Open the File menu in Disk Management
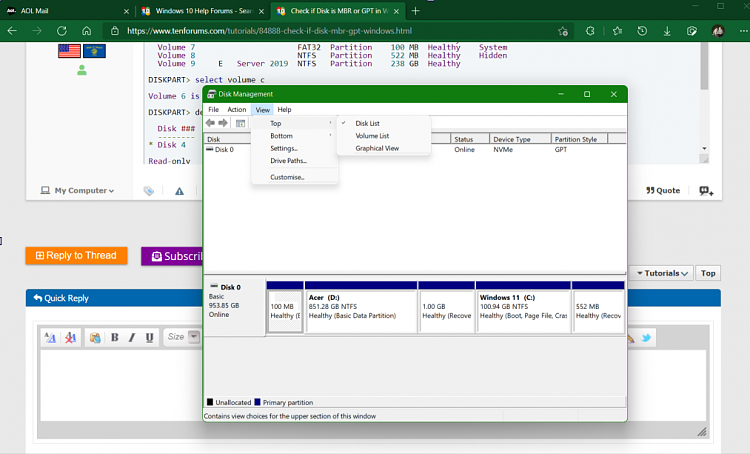This screenshot has width=750, height=454. coord(213,110)
